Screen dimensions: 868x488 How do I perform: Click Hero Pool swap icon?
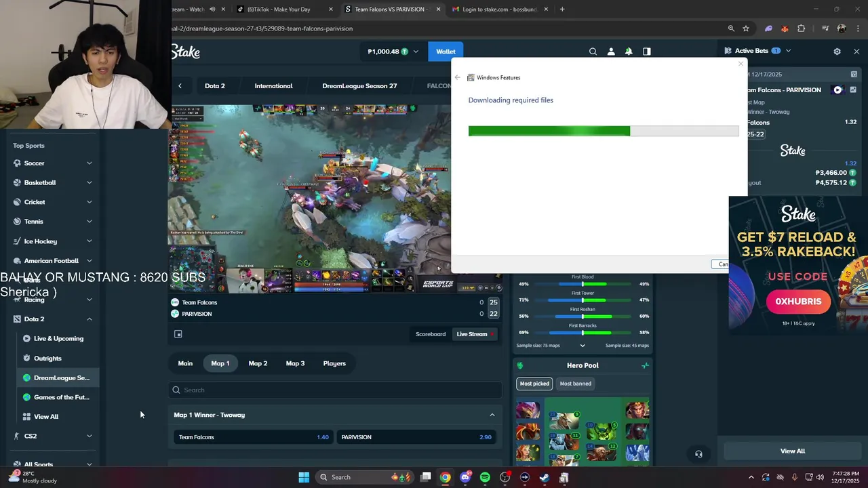tap(645, 365)
